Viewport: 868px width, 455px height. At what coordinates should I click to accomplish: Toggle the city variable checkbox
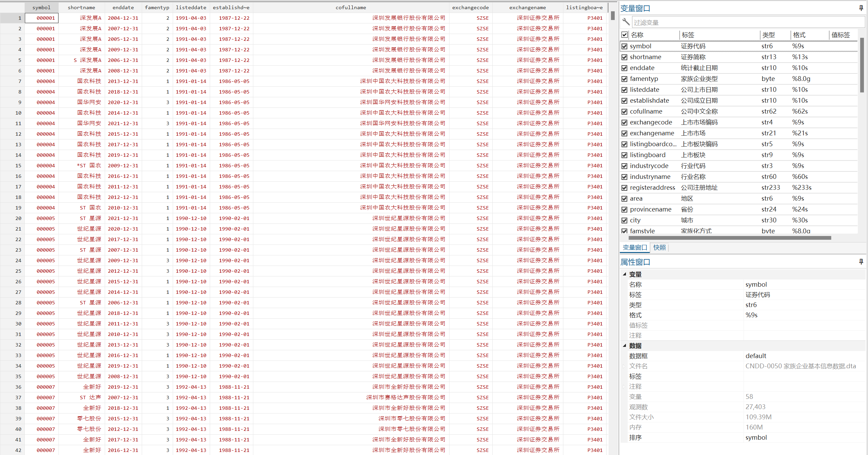(624, 220)
